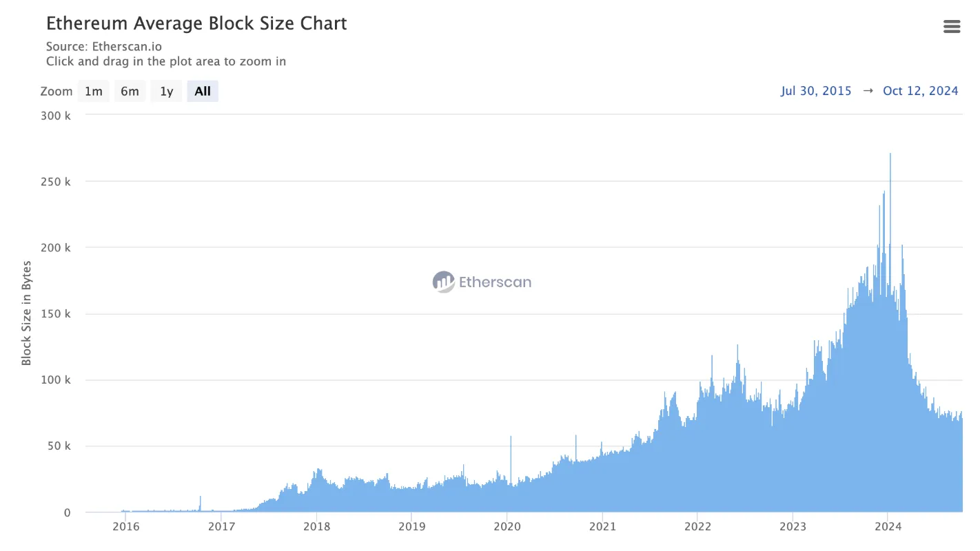Click the arrow between the date range
The height and width of the screenshot is (551, 980).
point(868,90)
